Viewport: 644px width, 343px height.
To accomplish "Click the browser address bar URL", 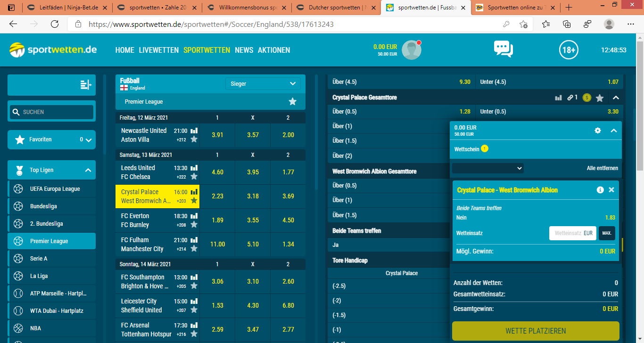I will coord(211,24).
